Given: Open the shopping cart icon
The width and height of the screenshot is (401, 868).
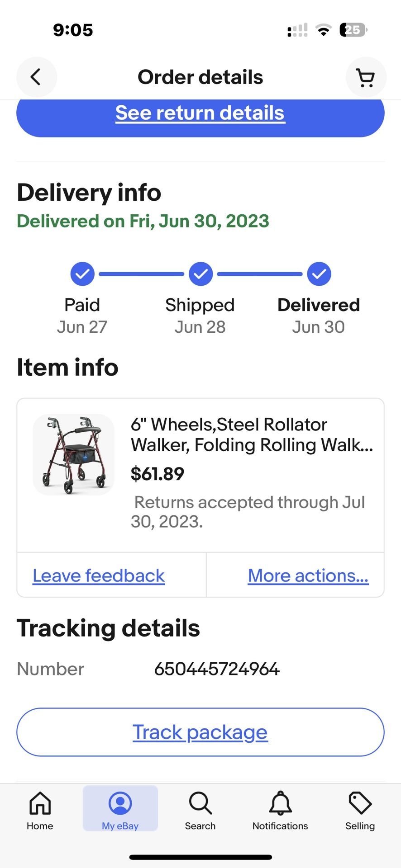Looking at the screenshot, I should [x=366, y=77].
